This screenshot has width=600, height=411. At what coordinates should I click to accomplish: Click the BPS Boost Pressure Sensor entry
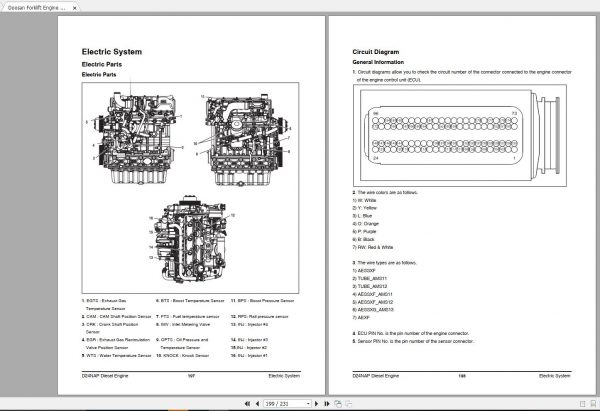[x=262, y=301]
